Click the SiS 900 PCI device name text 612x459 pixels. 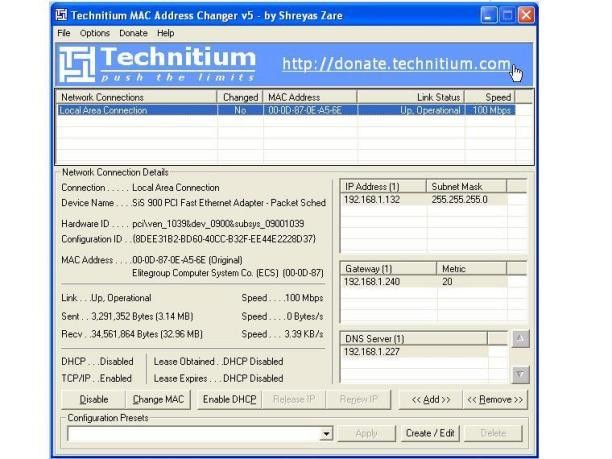point(229,203)
